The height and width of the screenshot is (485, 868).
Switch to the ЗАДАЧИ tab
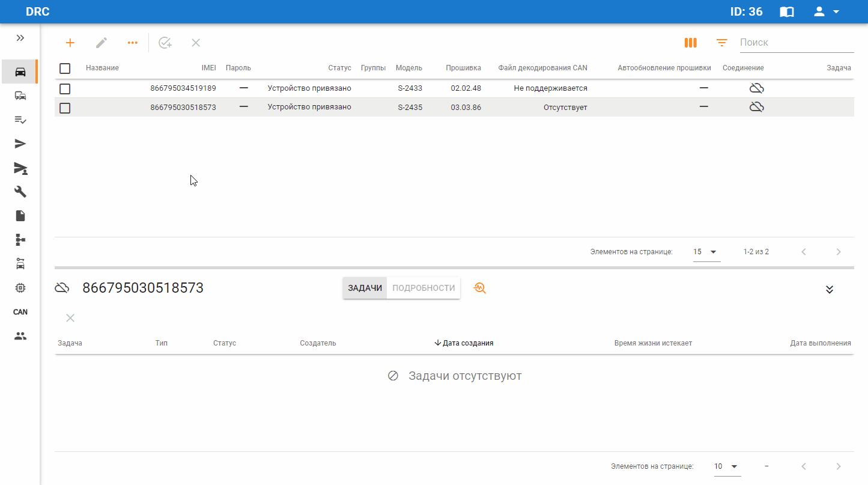[x=365, y=288]
